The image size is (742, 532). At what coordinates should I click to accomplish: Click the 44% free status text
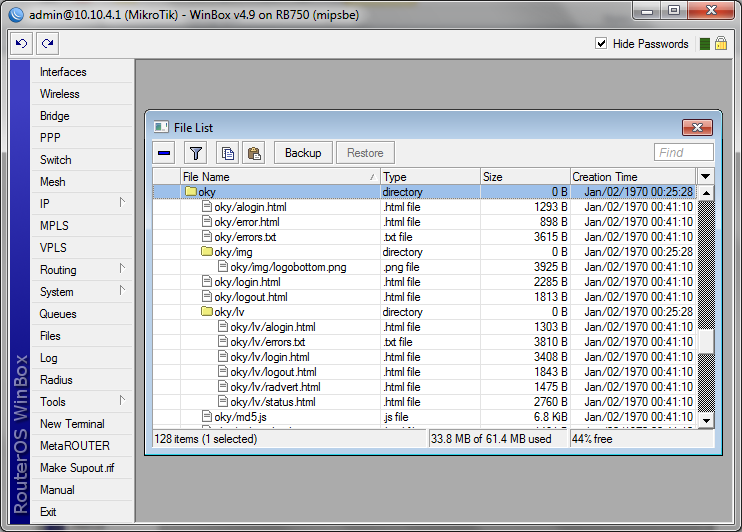pos(592,439)
